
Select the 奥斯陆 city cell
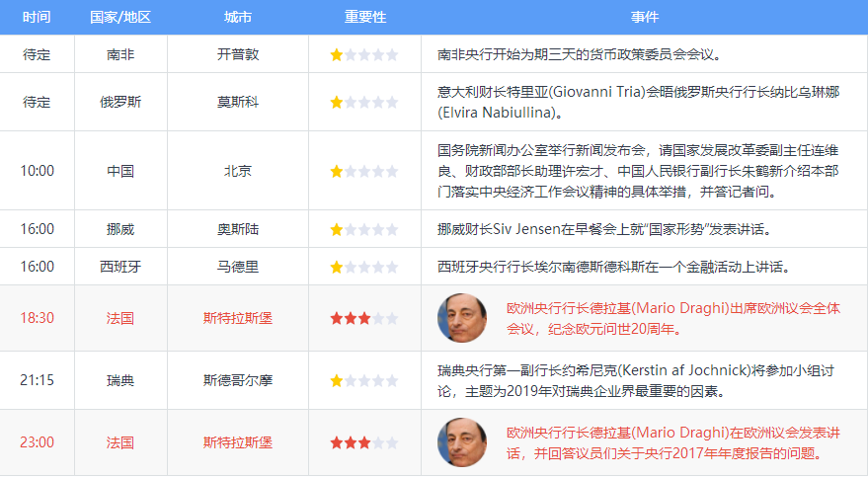click(237, 229)
